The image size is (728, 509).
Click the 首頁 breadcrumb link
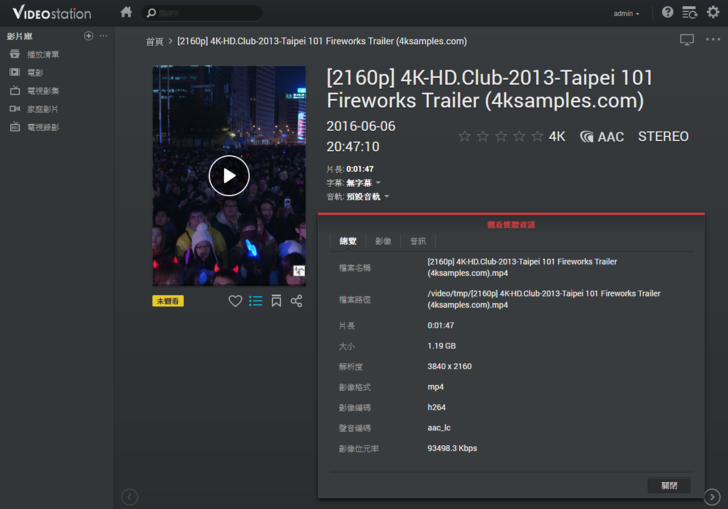pyautogui.click(x=155, y=41)
